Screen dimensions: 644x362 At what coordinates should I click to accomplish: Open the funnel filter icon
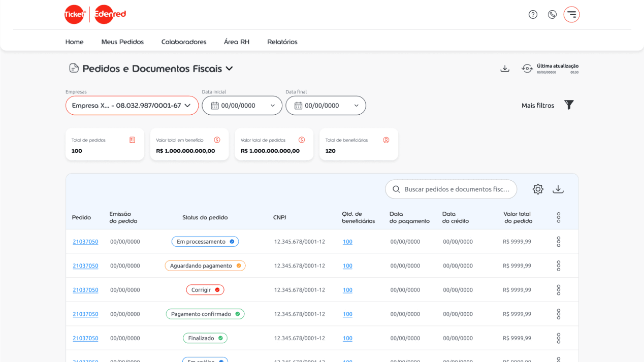click(x=569, y=105)
